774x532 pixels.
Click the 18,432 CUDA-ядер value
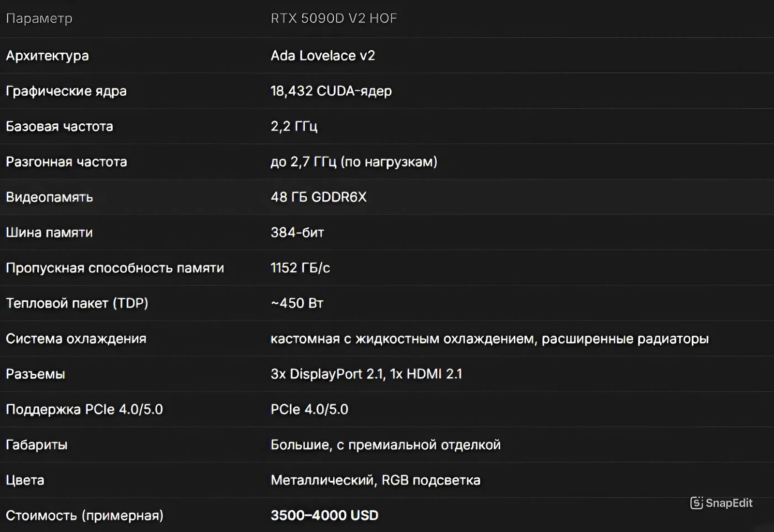pyautogui.click(x=331, y=91)
